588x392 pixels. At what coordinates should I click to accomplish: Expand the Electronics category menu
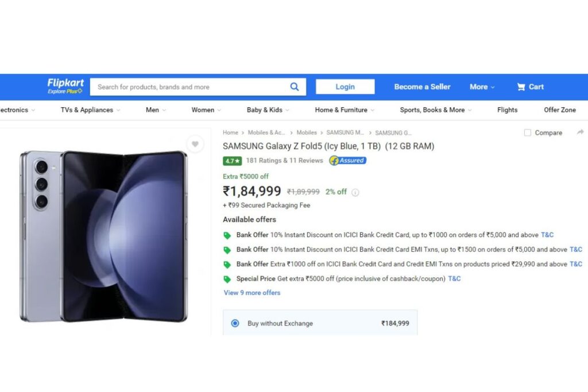click(17, 110)
